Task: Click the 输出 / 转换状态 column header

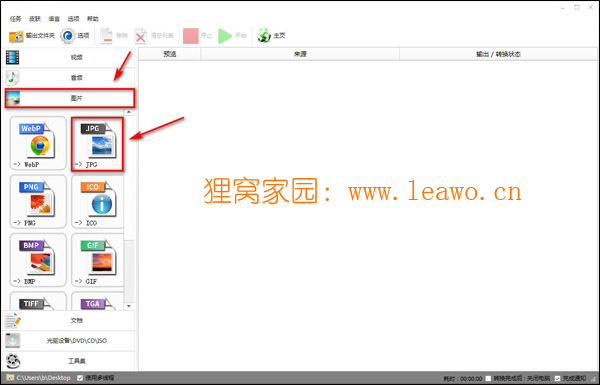Action: [x=498, y=54]
